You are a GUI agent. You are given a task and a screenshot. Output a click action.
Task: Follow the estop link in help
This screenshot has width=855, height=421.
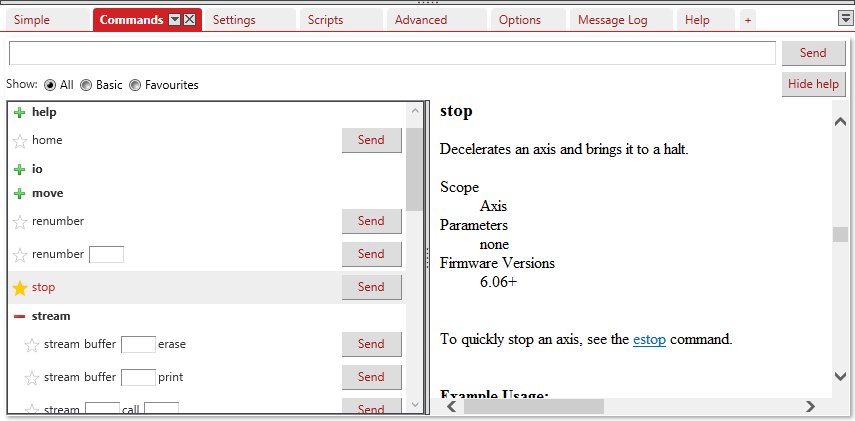coord(649,339)
